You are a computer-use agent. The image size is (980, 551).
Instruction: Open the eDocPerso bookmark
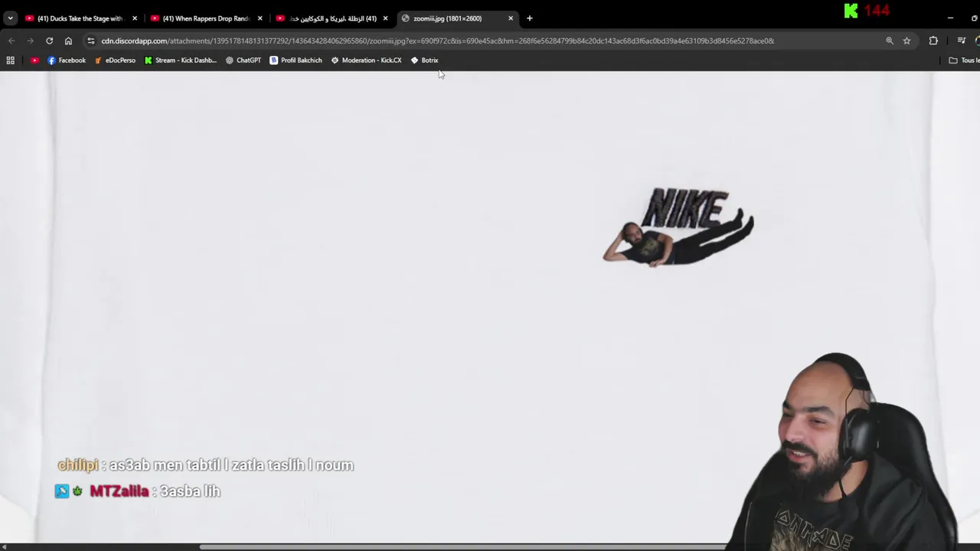click(x=115, y=60)
